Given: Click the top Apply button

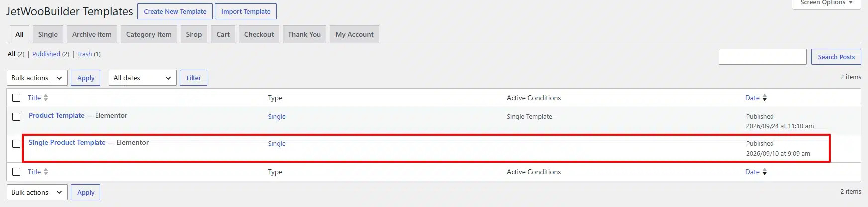Looking at the screenshot, I should tap(86, 78).
